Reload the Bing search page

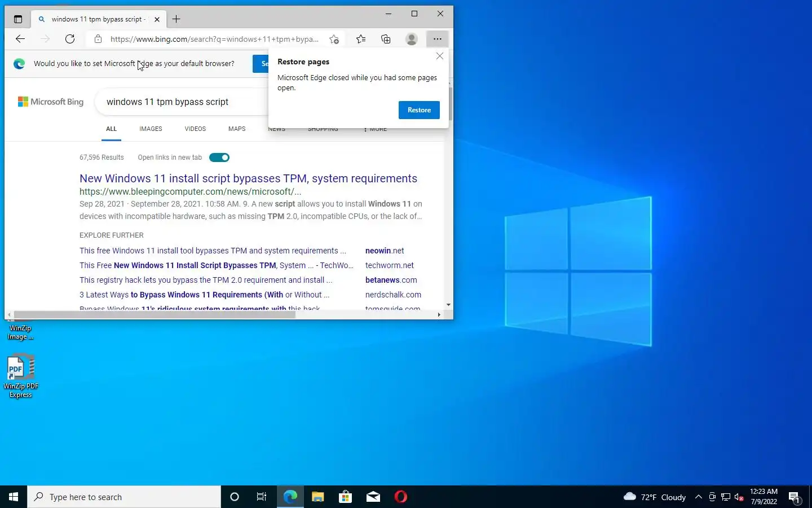click(x=70, y=39)
